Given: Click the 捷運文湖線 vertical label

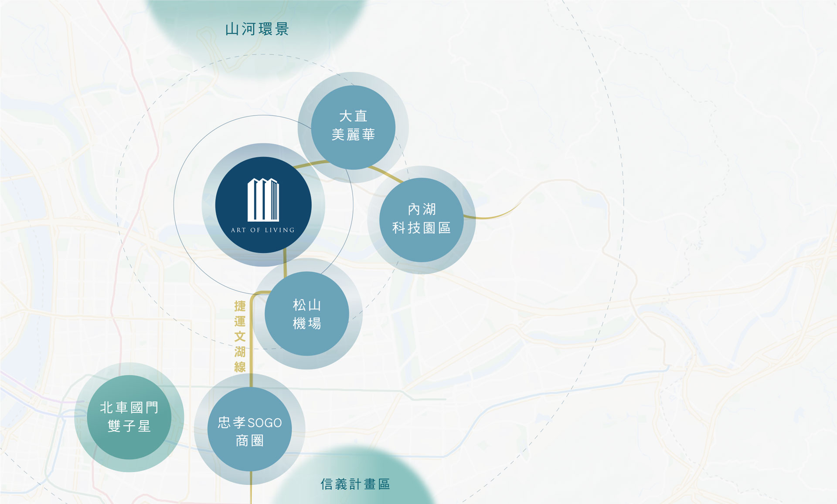Looking at the screenshot, I should (240, 336).
